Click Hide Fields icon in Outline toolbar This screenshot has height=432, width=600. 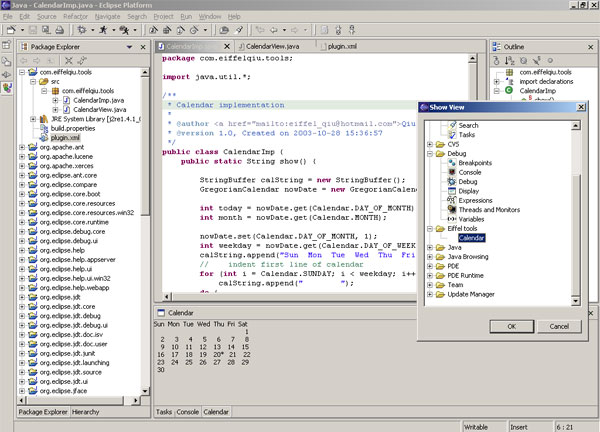point(523,60)
